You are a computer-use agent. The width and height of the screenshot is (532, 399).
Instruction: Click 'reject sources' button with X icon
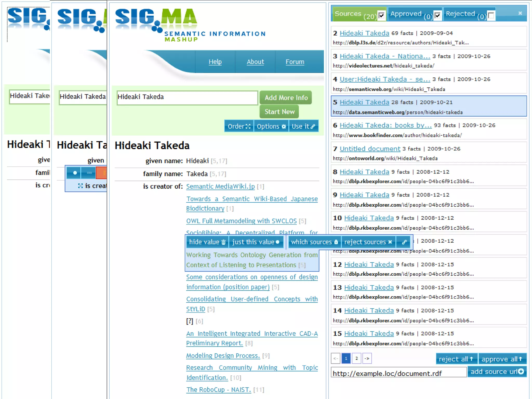(368, 242)
